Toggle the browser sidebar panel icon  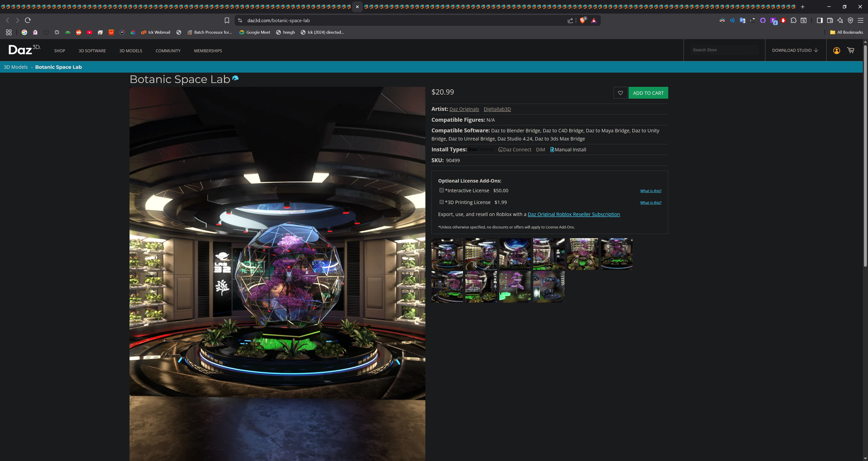coord(820,21)
